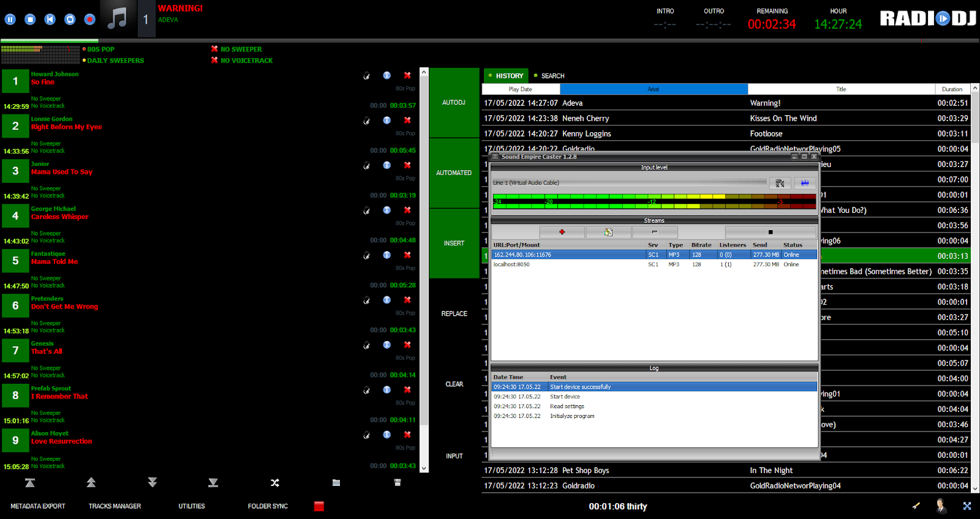Click the CLEAR playlist button
The image size is (980, 519).
tap(454, 384)
